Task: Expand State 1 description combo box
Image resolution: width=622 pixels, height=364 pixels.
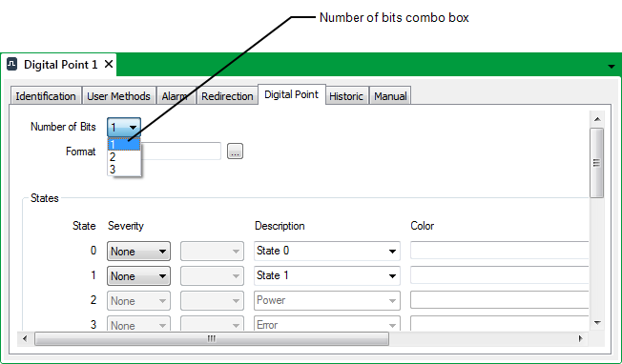Action: pos(392,276)
